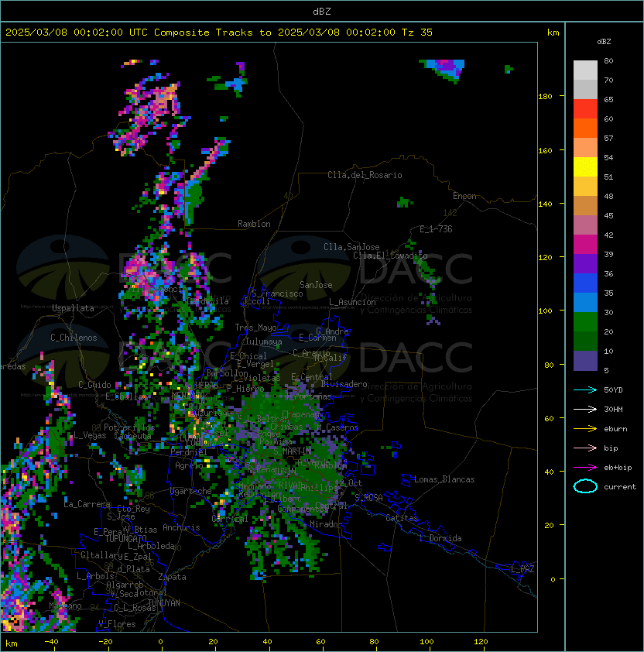Click the 'TUPUNGATO' place label
644x652 pixels.
pyautogui.click(x=126, y=539)
